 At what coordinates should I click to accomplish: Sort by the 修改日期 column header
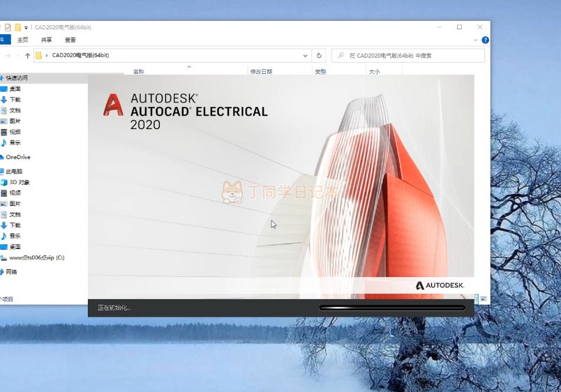point(261,72)
